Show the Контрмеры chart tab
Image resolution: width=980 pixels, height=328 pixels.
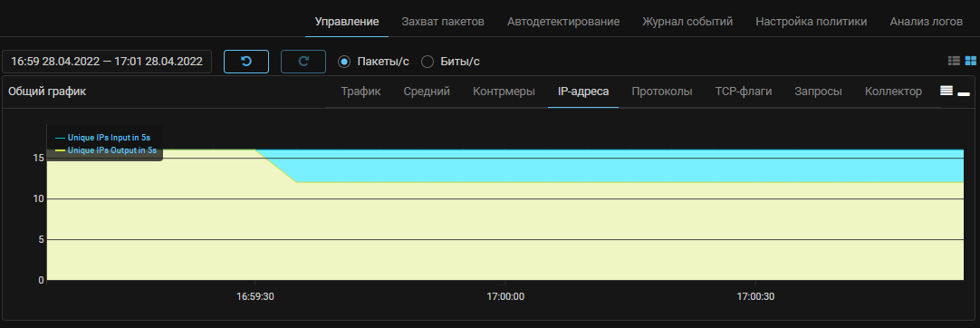point(504,92)
